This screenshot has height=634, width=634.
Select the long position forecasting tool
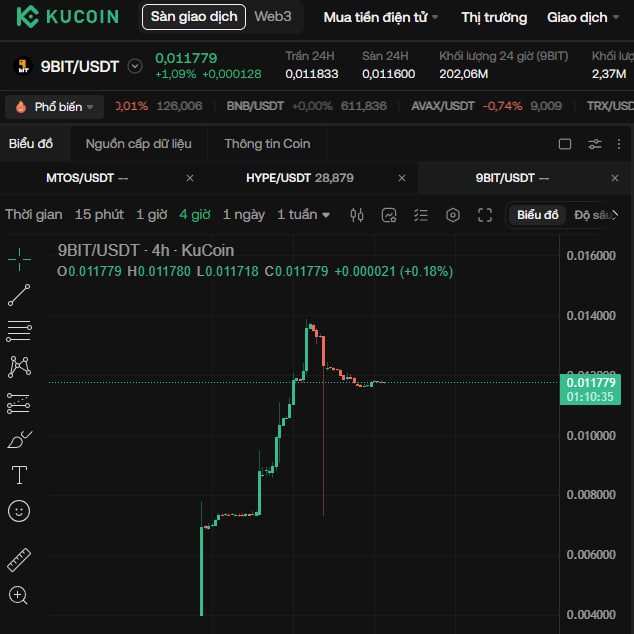tap(19, 403)
